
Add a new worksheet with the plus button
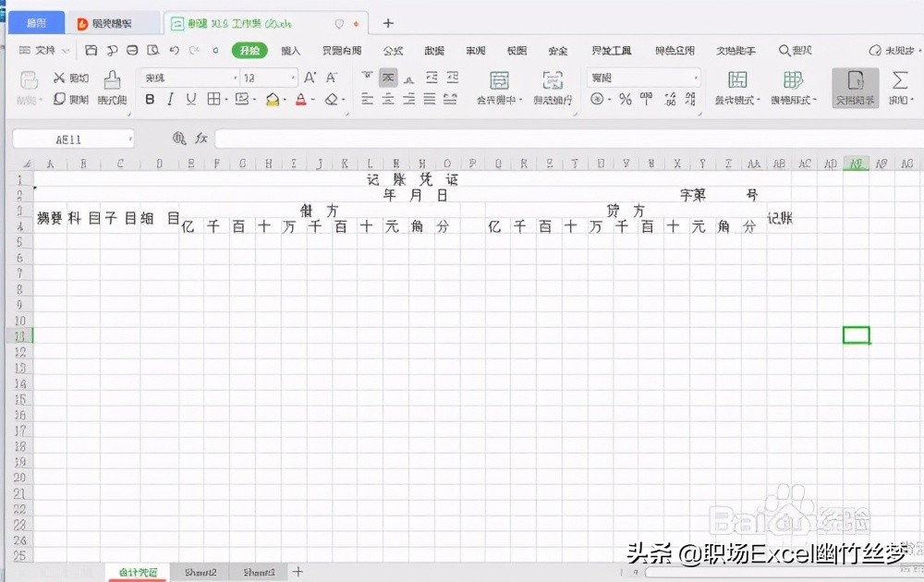point(298,573)
